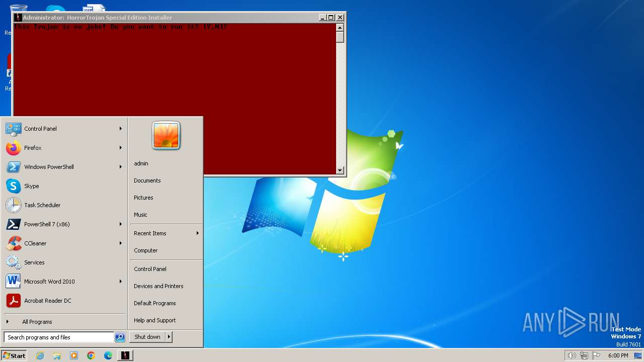Click the user account flower picture
This screenshot has width=644, height=362.
click(166, 136)
